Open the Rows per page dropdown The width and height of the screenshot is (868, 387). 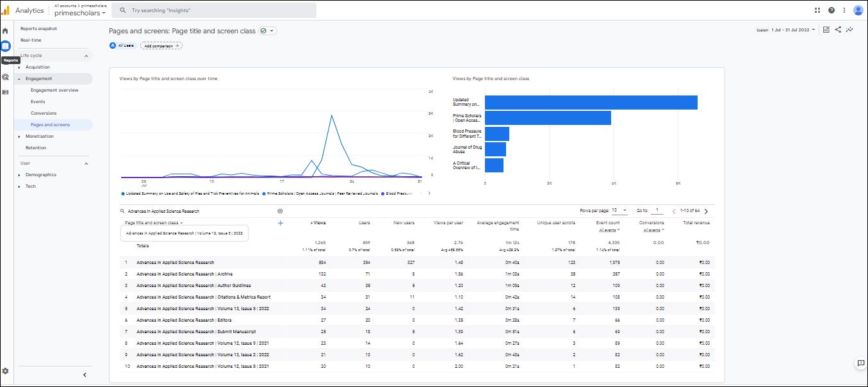(619, 210)
